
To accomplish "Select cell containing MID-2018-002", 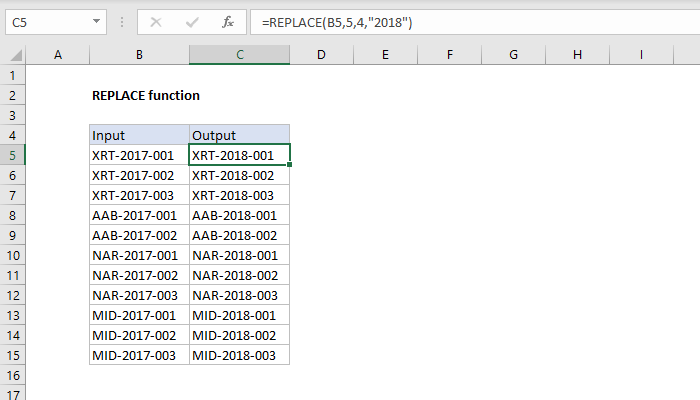I will point(239,335).
